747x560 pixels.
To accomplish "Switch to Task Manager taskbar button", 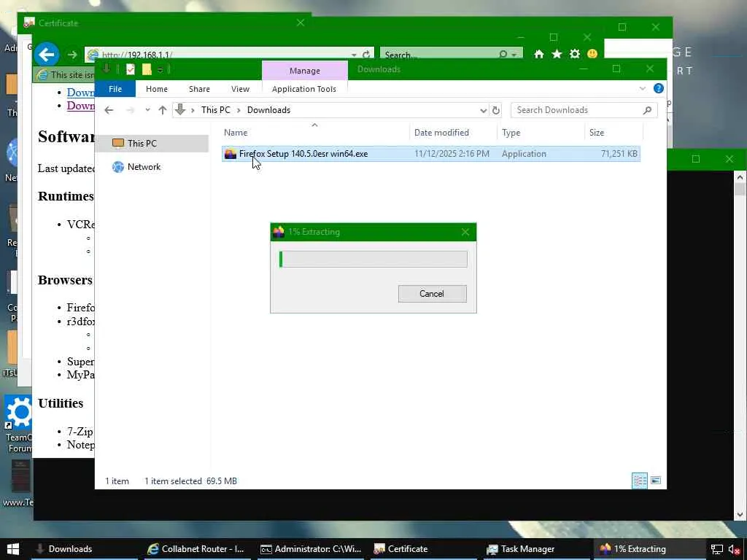I will click(x=537, y=549).
